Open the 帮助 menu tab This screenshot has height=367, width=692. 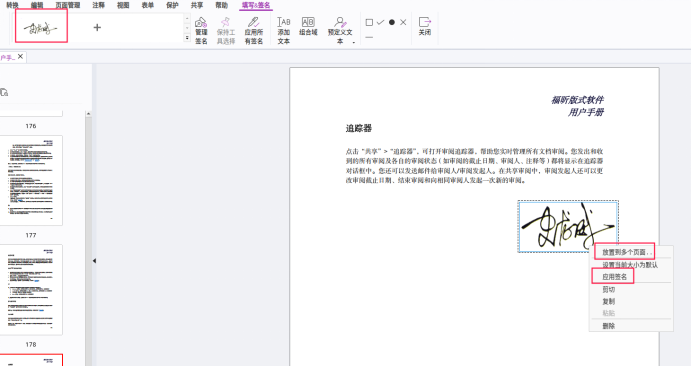click(222, 5)
